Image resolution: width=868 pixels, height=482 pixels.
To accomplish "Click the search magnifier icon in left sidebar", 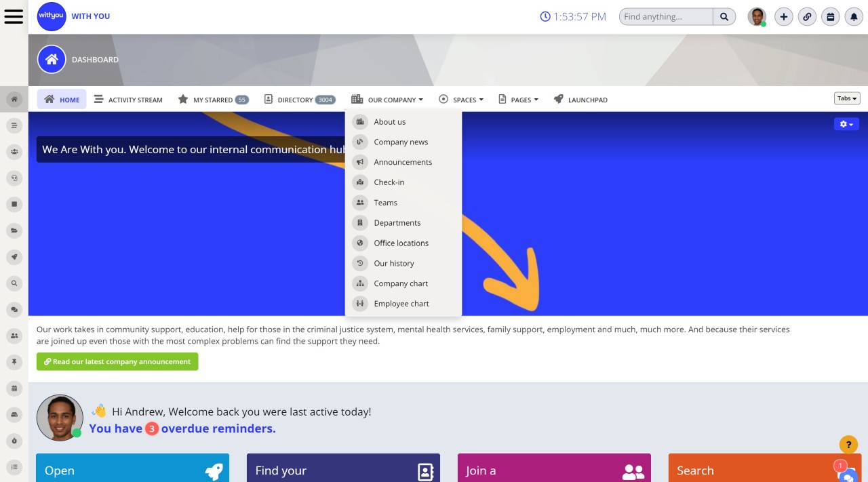I will pos(14,283).
